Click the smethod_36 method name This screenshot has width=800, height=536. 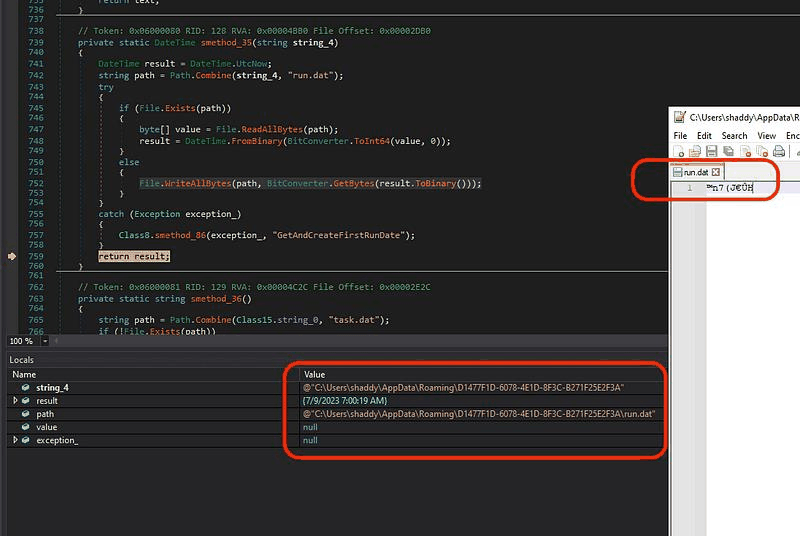(x=216, y=298)
